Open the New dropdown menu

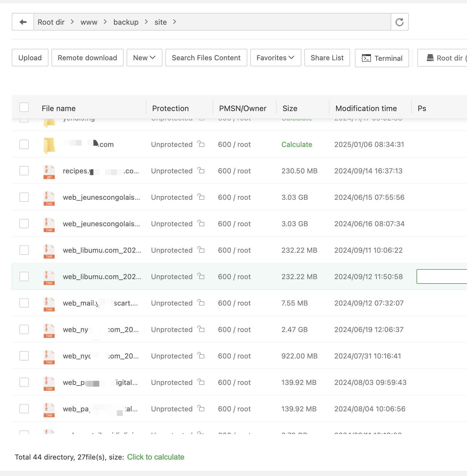144,58
